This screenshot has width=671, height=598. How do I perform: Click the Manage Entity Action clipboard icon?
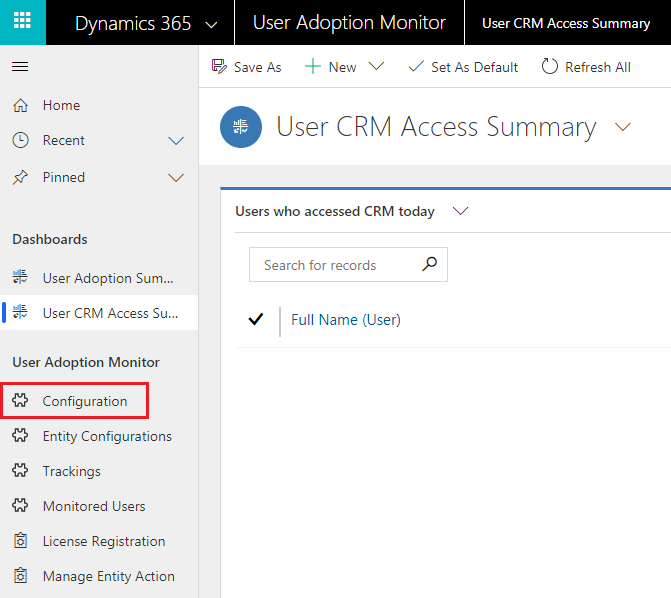coord(20,576)
